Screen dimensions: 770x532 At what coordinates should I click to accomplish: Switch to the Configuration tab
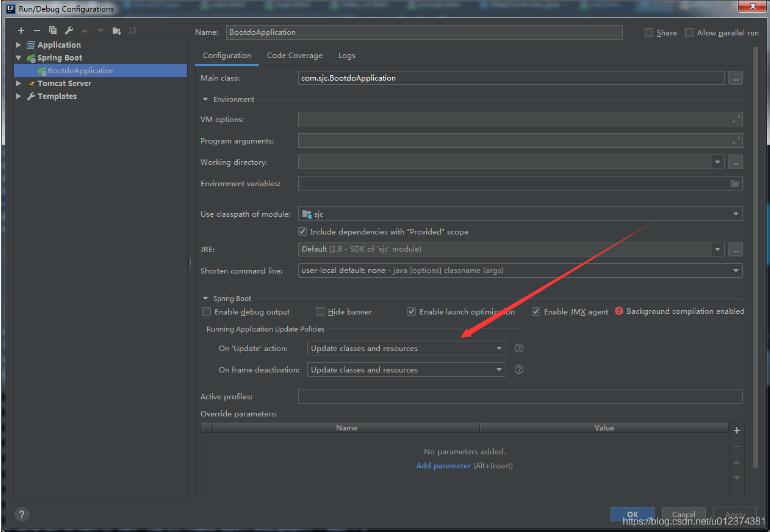click(227, 56)
